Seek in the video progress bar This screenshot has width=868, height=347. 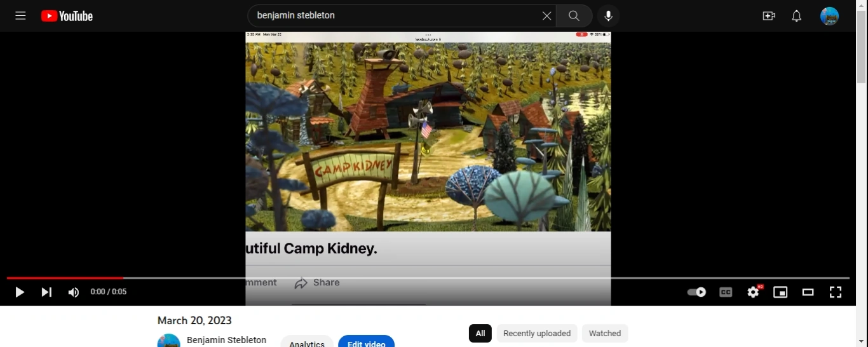(x=428, y=278)
